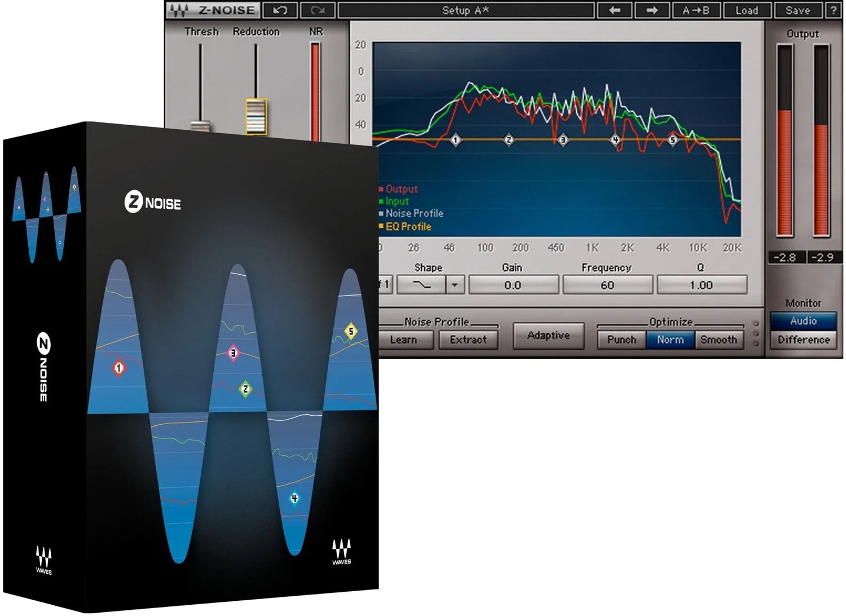
Task: Click the Waves logo icon in the toolbar
Action: pos(178,10)
